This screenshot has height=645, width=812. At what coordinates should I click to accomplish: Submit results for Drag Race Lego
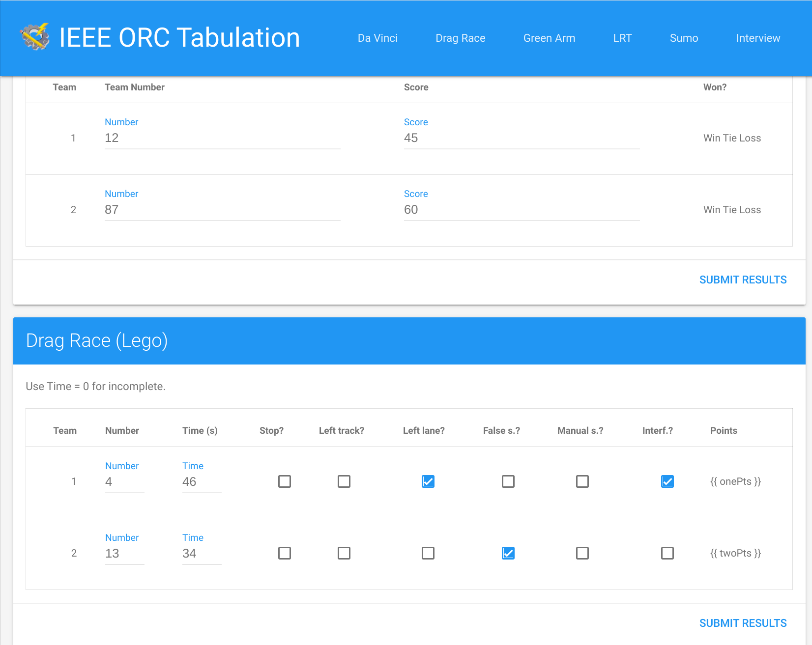743,623
